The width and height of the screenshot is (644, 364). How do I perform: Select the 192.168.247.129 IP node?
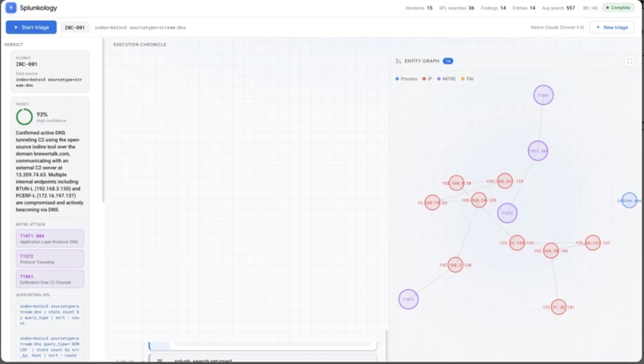point(505,181)
